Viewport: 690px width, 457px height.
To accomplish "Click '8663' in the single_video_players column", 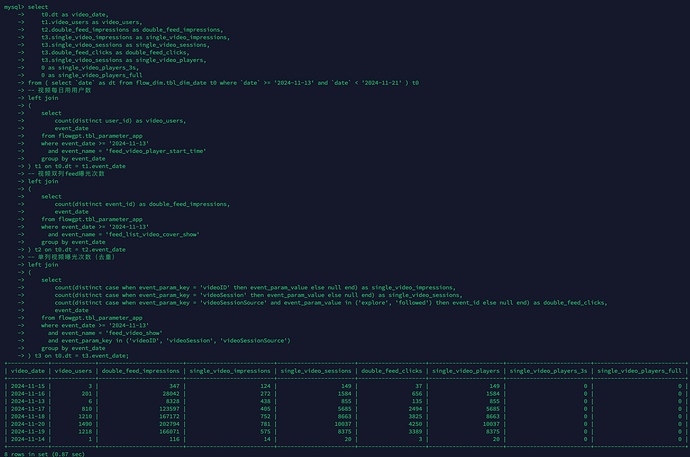I will (x=493, y=416).
